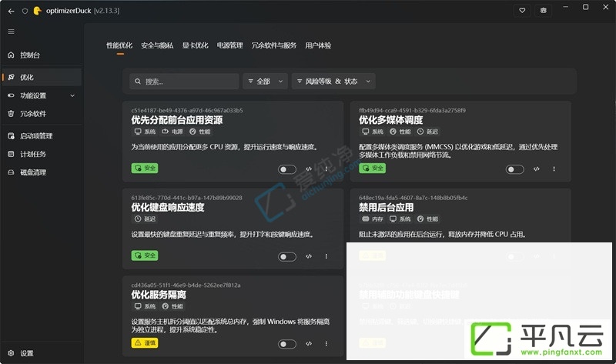Enable 优化键盘响应速度 toggle
616x364 pixels.
(287, 257)
